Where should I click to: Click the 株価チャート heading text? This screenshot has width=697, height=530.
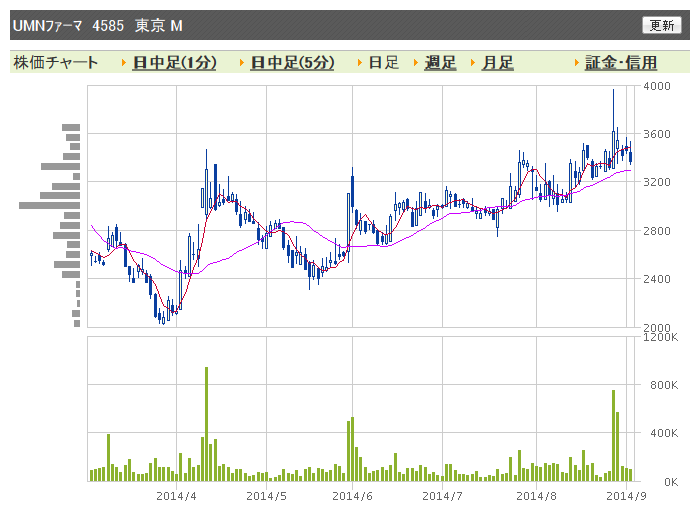click(x=56, y=63)
